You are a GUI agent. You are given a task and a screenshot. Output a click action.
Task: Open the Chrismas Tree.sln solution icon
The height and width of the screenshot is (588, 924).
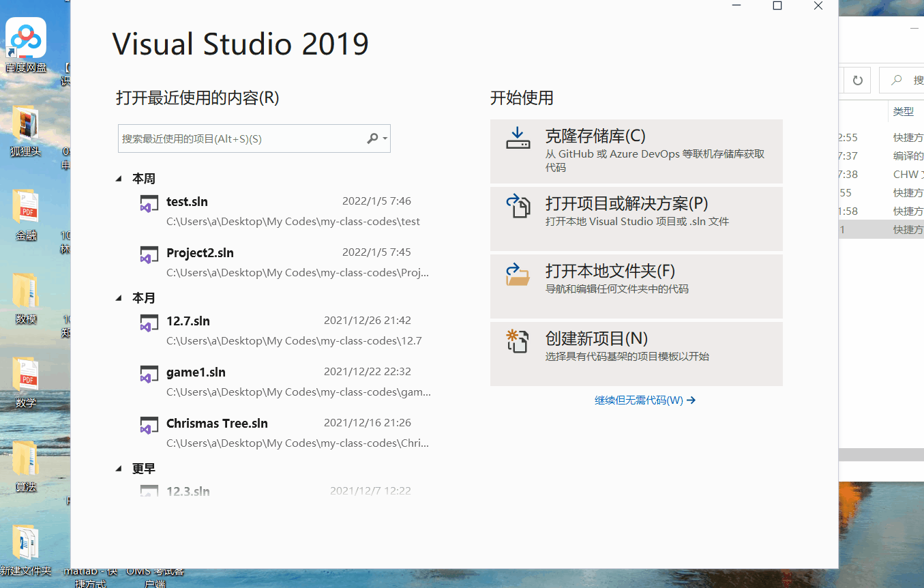(x=149, y=426)
